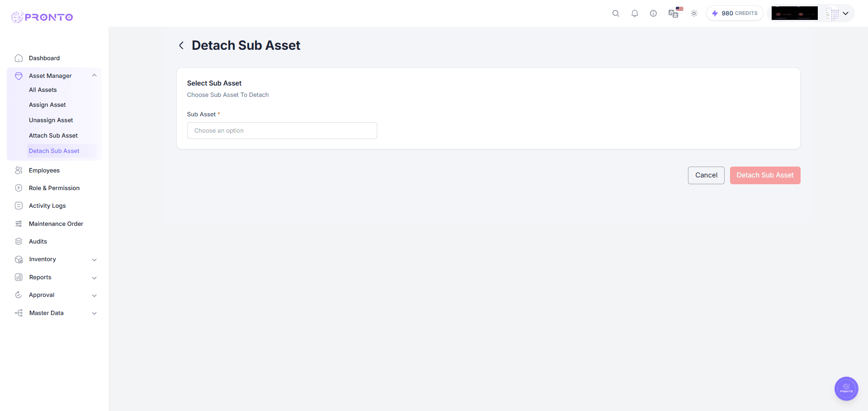Image resolution: width=868 pixels, height=411 pixels.
Task: Open the search icon in the top bar
Action: [616, 14]
